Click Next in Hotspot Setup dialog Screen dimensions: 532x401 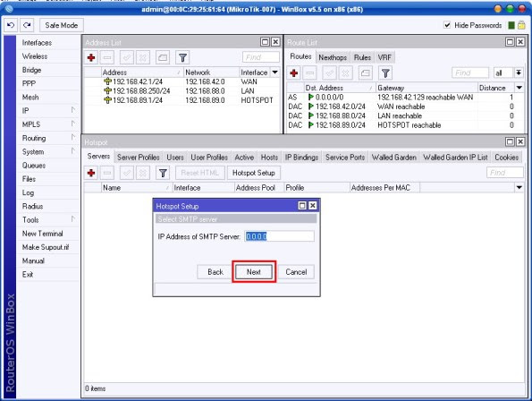click(x=253, y=272)
